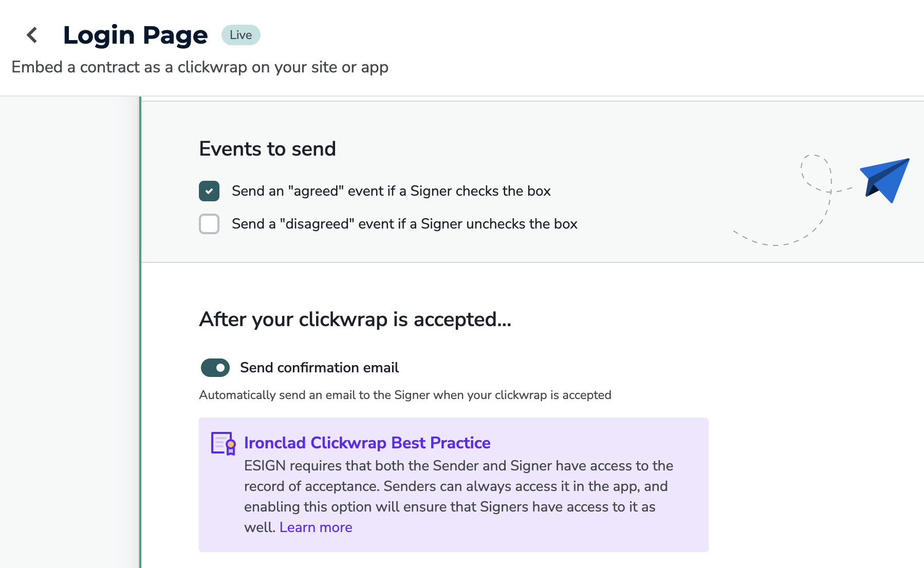Click the clickwrap embed description subtitle
This screenshot has height=568, width=924.
pyautogui.click(x=200, y=67)
